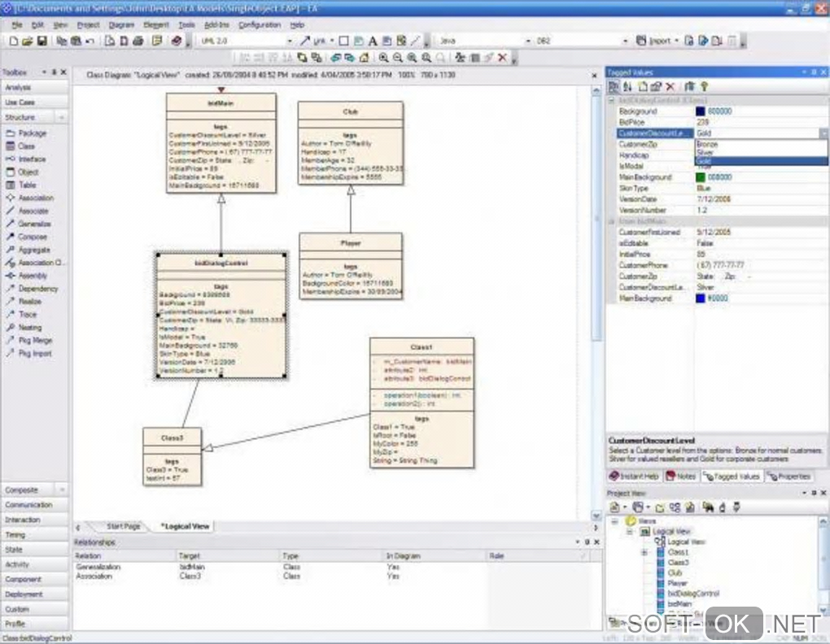Select the Dependency connector in Toolbox
Image resolution: width=830 pixels, height=644 pixels.
[32, 289]
